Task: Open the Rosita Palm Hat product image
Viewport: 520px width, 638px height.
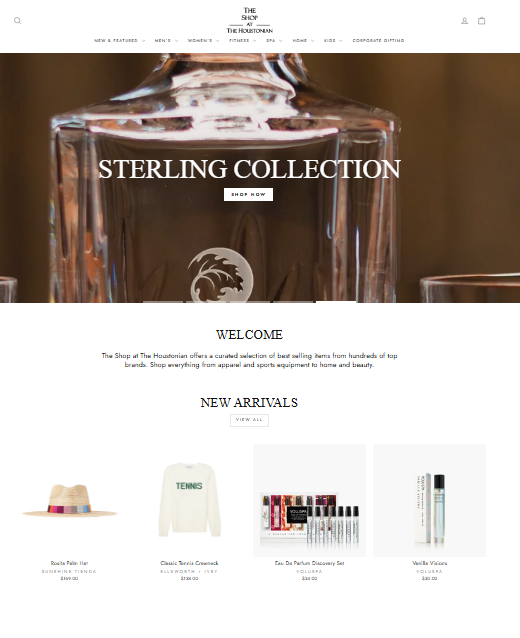Action: pyautogui.click(x=69, y=500)
